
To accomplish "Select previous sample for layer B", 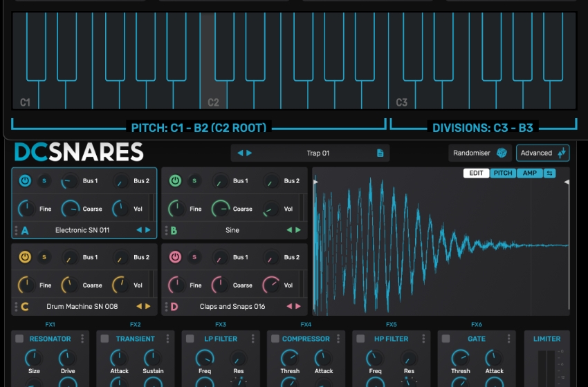I will [289, 230].
